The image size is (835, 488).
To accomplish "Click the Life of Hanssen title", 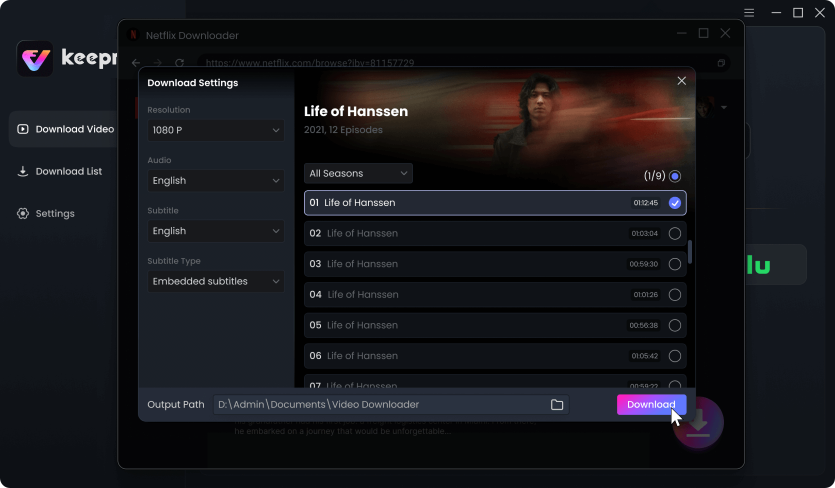I will [x=356, y=111].
